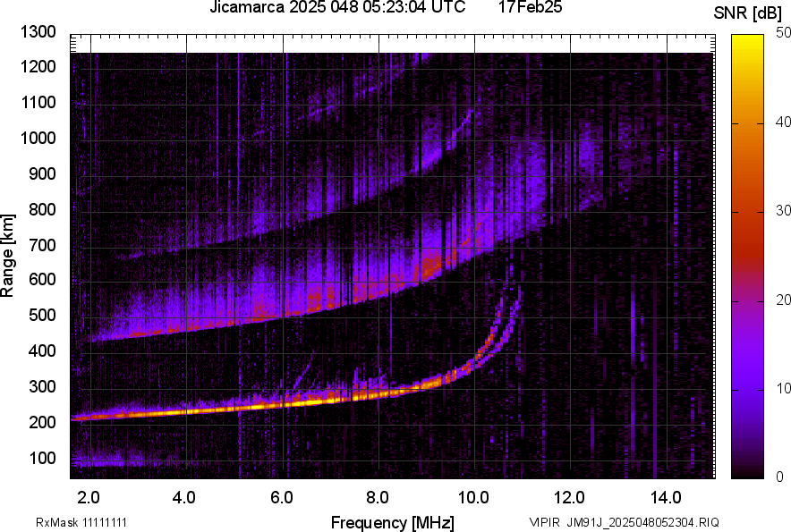This screenshot has height=532, width=791.
Task: Select the date text 17Feb25 in the header
Action: 528,10
